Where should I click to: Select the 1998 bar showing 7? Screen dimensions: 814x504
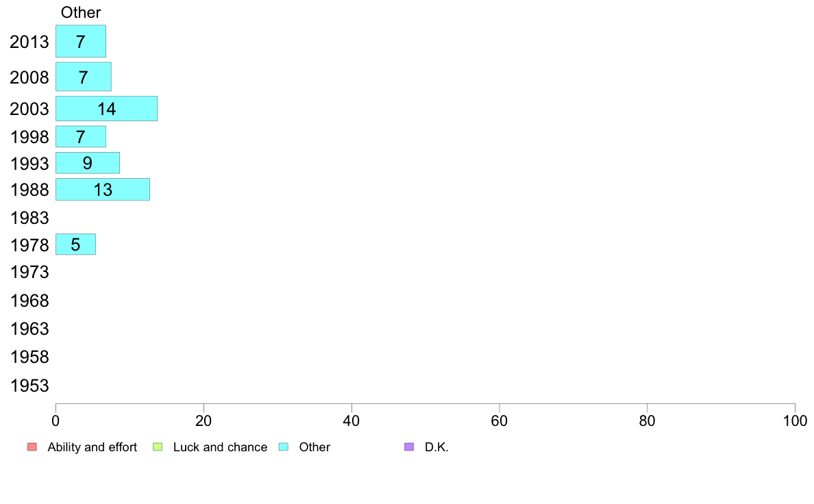(81, 136)
